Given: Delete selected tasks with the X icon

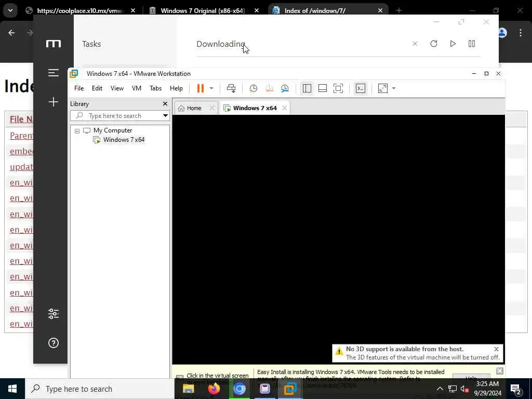Looking at the screenshot, I should coord(415,44).
